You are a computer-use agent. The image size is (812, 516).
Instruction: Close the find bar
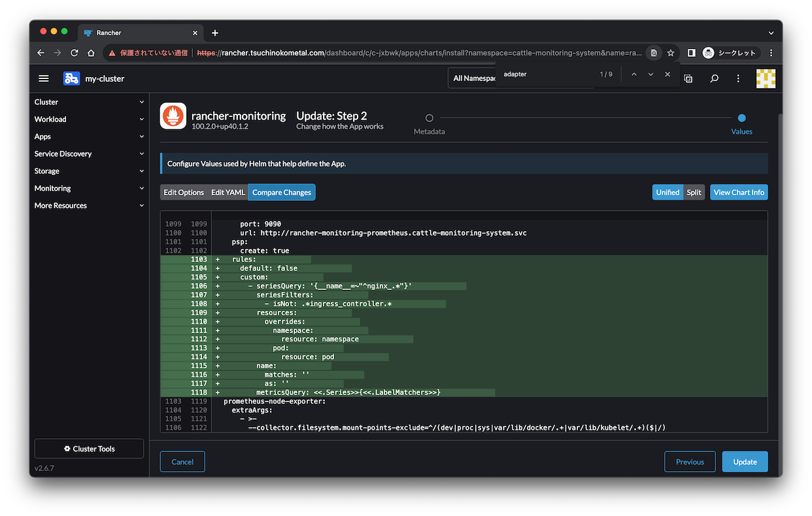click(x=668, y=74)
